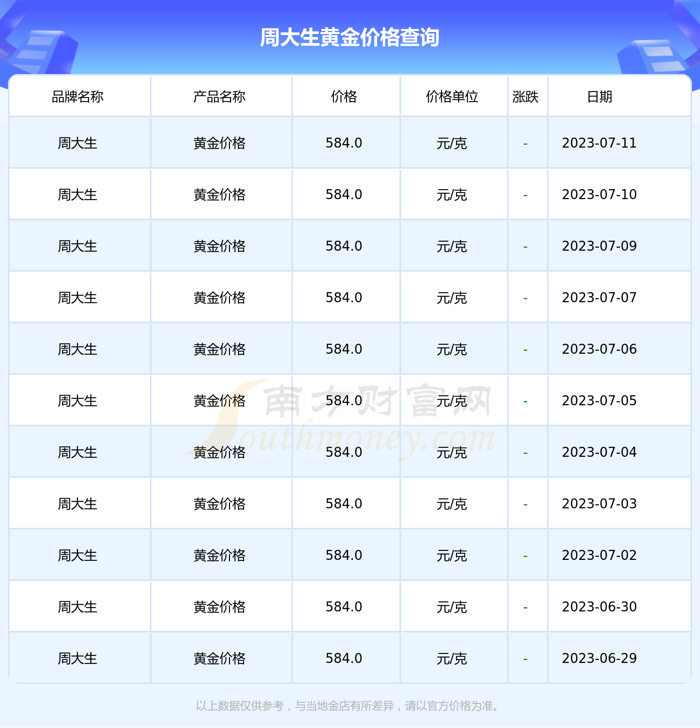Click the date 2023-07-04
This screenshot has width=700, height=728.
[599, 452]
